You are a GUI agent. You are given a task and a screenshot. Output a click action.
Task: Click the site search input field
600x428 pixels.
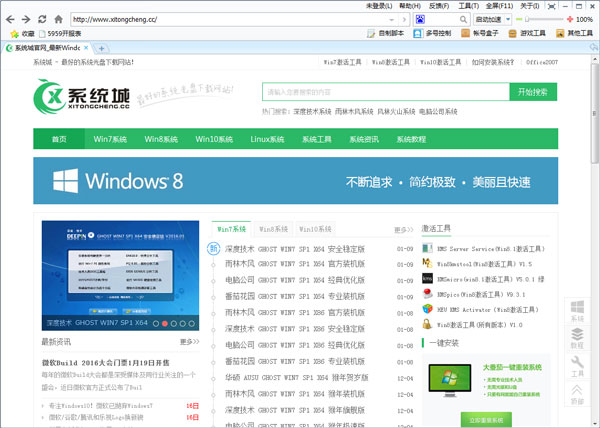click(x=386, y=92)
